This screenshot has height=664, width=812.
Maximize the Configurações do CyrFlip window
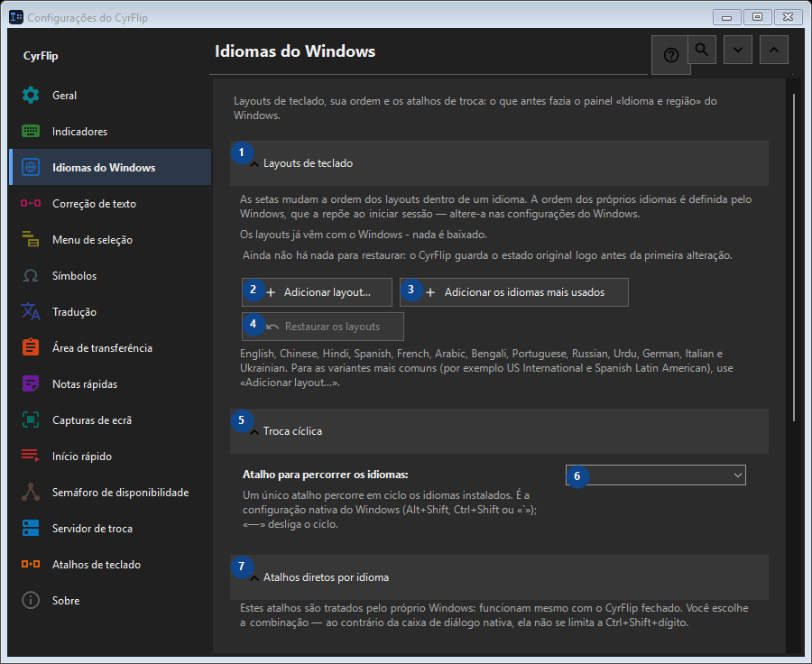[x=757, y=17]
